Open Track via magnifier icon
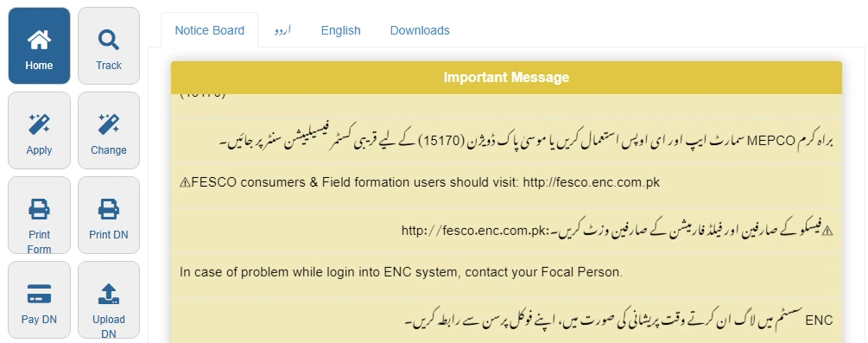This screenshot has height=343, width=868. tap(109, 40)
